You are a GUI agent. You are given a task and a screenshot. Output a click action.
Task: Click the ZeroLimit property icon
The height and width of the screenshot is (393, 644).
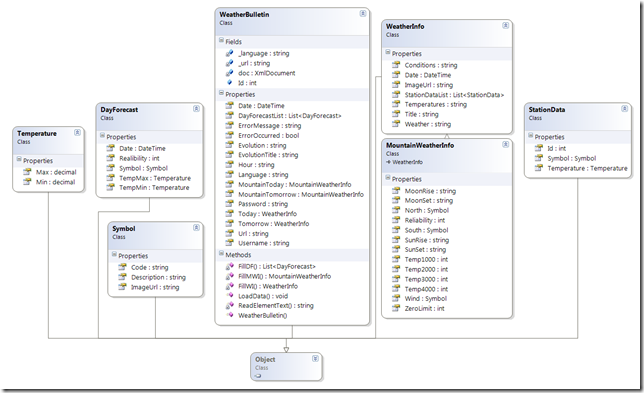[396, 308]
